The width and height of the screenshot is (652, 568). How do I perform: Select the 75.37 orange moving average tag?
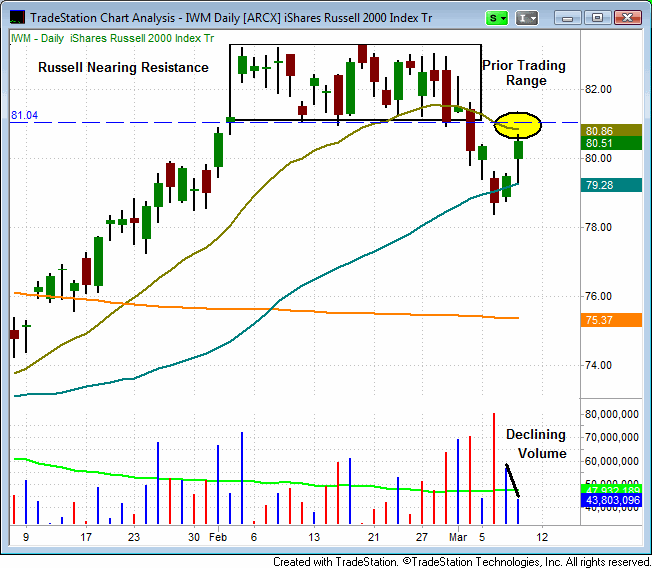tap(611, 320)
